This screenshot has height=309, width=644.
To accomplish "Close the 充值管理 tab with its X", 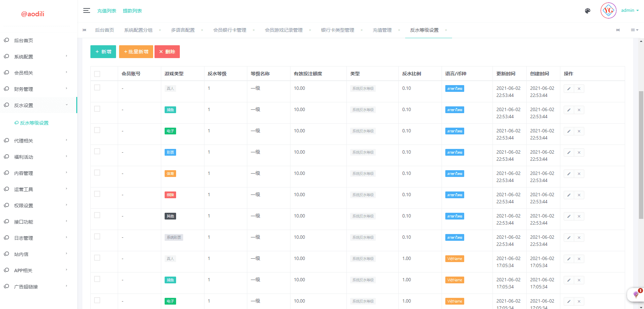I will (399, 30).
